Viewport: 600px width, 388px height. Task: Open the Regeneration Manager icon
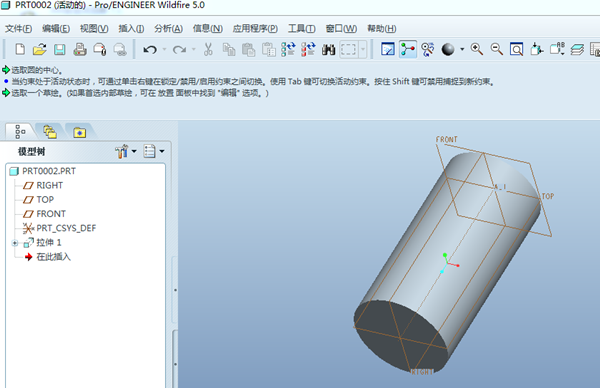pyautogui.click(x=308, y=49)
